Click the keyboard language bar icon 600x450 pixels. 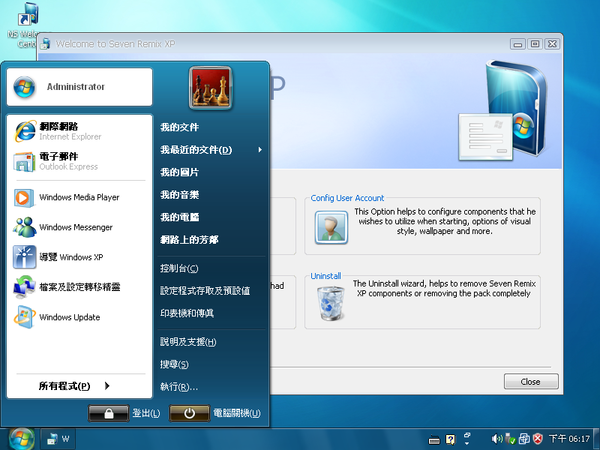[x=434, y=440]
